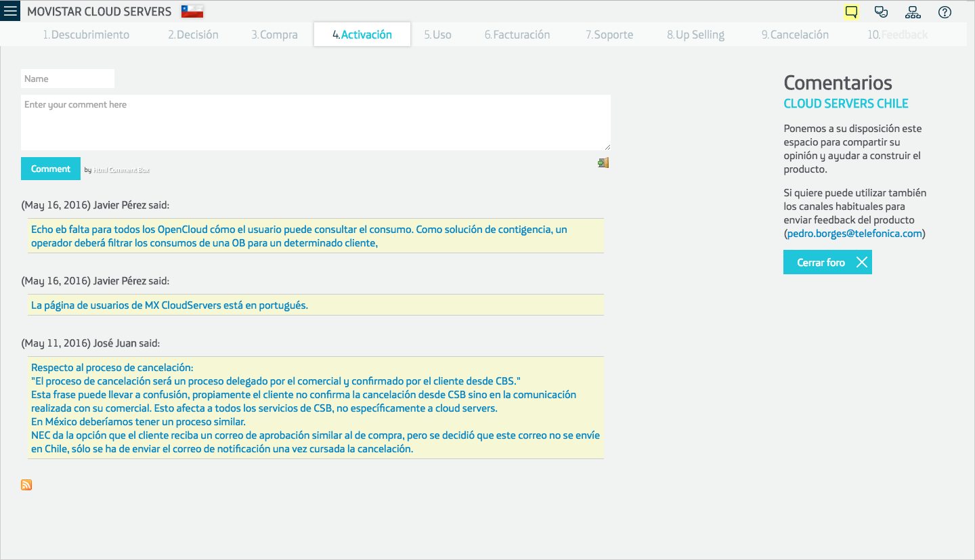Image resolution: width=975 pixels, height=560 pixels.
Task: Switch to the 1.Descubrimiento tab
Action: (86, 35)
